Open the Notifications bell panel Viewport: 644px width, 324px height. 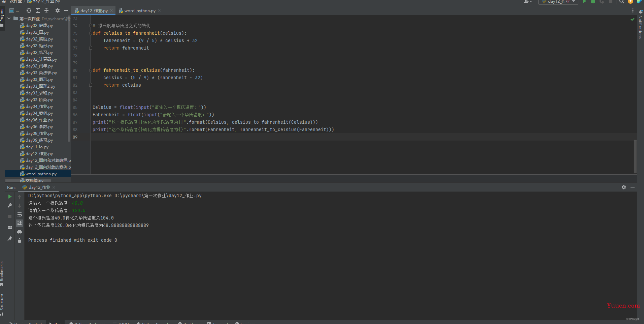pos(641,12)
